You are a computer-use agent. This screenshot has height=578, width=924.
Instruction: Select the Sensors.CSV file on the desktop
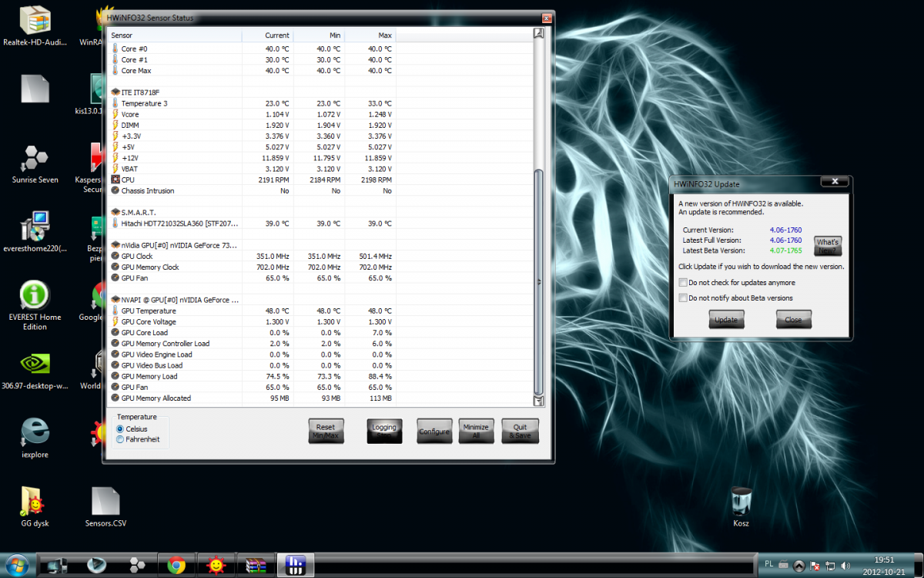pyautogui.click(x=105, y=507)
